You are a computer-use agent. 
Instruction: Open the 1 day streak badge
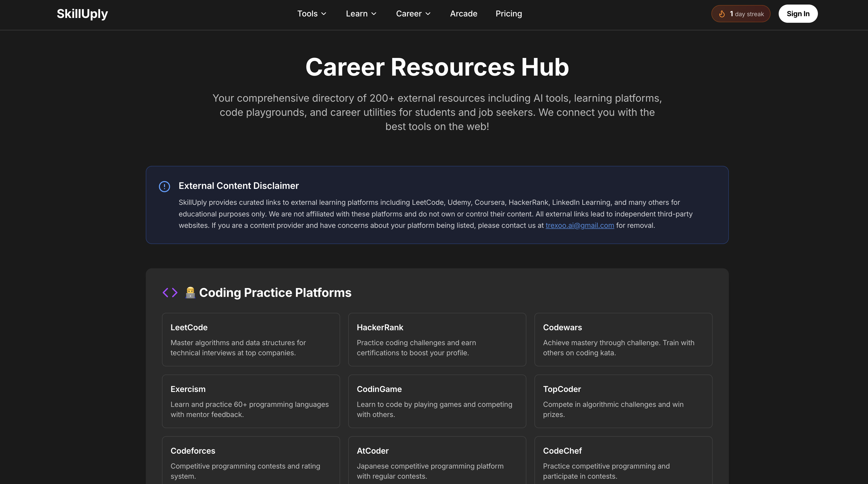coord(741,14)
